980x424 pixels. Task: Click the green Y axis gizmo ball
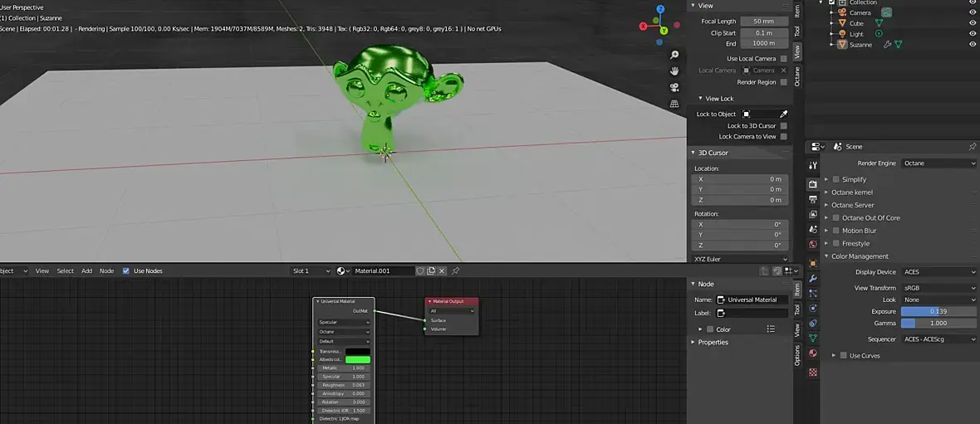pos(664,30)
